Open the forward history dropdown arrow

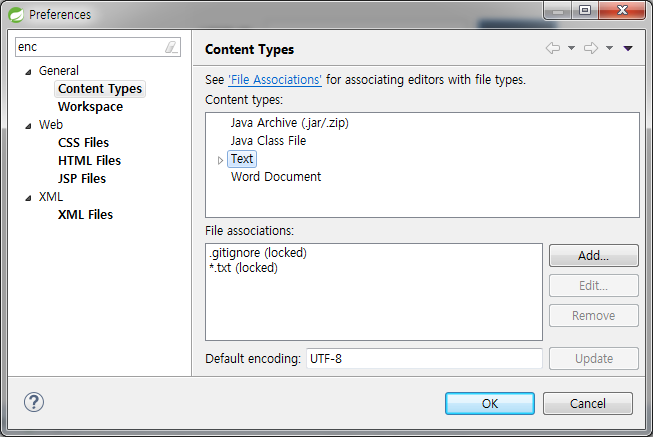(x=609, y=48)
